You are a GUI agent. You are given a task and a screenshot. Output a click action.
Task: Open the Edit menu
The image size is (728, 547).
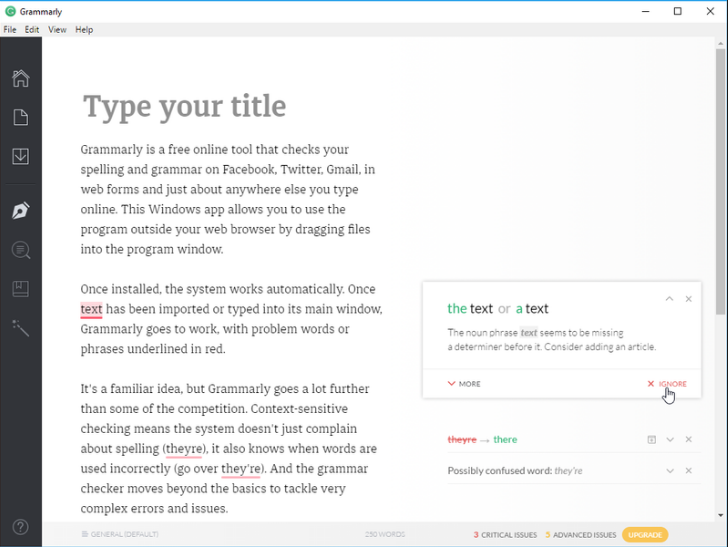tap(32, 30)
